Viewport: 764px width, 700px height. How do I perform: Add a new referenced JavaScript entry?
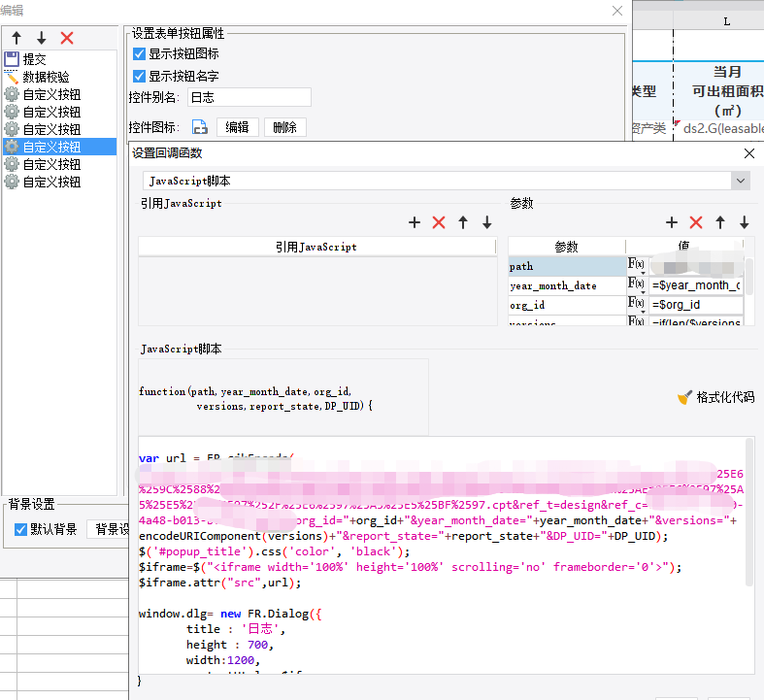click(x=415, y=222)
